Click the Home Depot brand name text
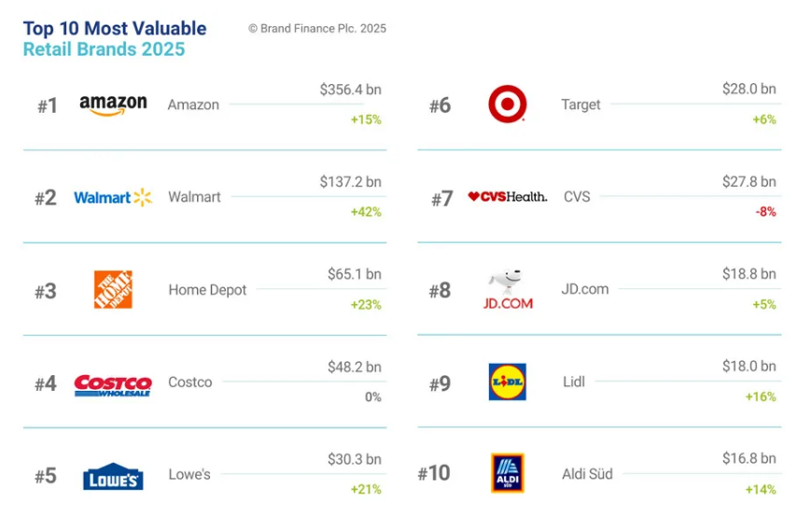The width and height of the screenshot is (812, 528). (x=207, y=290)
